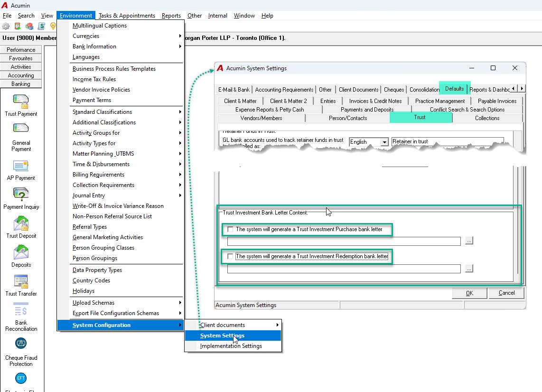Image resolution: width=542 pixels, height=392 pixels.
Task: Click the blue EFT sidebar icon
Action: coord(21,378)
